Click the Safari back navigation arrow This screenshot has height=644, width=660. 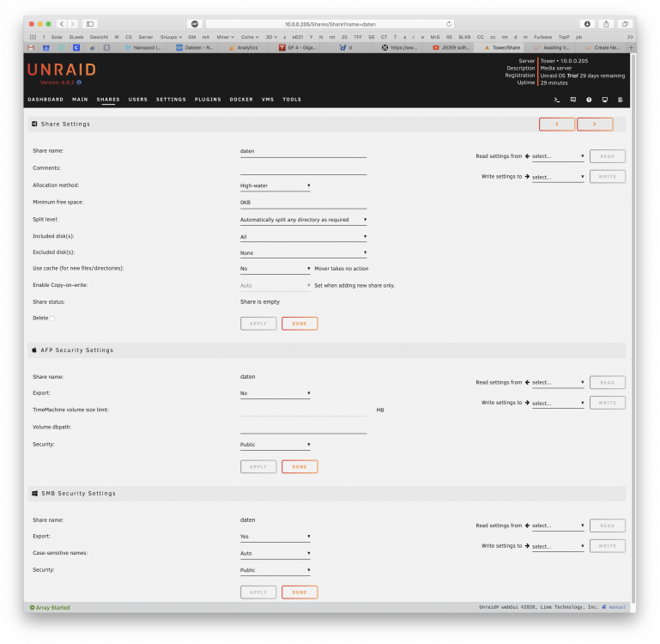tap(62, 24)
